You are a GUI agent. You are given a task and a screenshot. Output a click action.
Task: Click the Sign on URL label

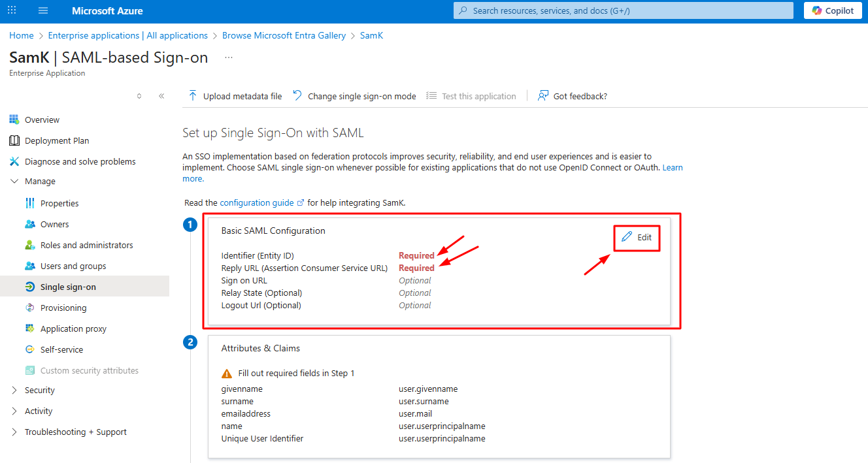pyautogui.click(x=244, y=280)
